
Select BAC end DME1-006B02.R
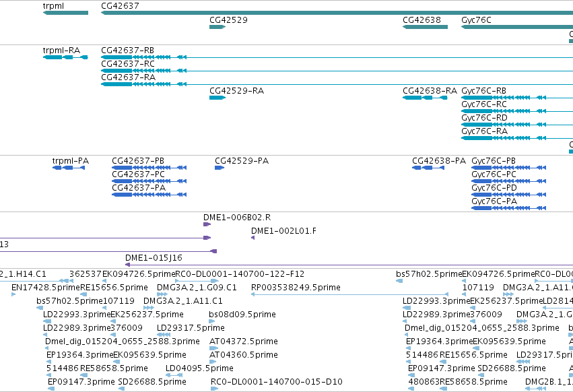pos(207,224)
